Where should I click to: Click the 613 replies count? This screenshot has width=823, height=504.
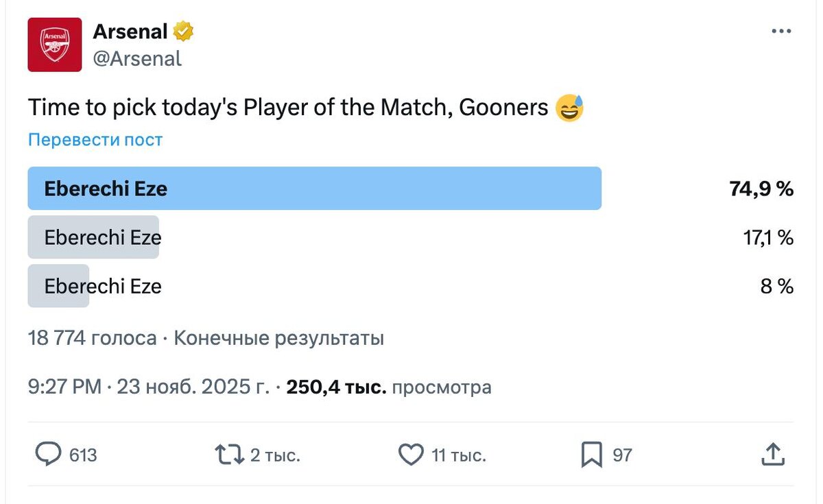[83, 455]
